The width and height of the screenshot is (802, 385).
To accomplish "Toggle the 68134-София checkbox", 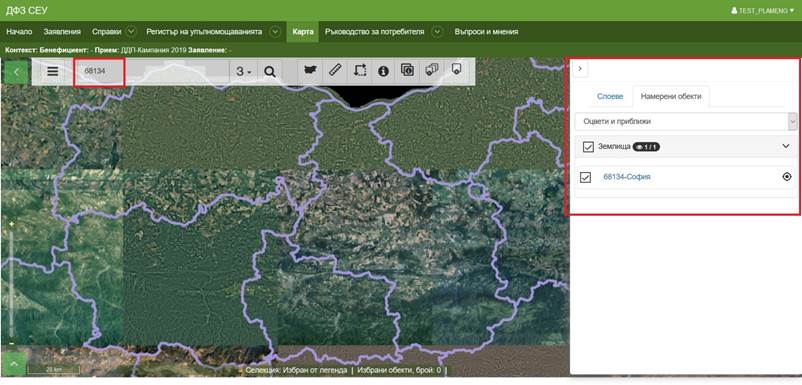I will pos(586,177).
